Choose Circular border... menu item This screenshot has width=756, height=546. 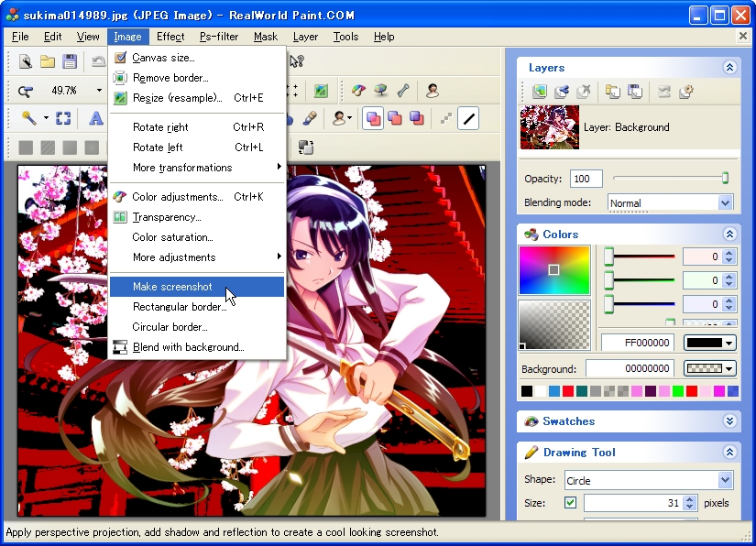pyautogui.click(x=197, y=327)
